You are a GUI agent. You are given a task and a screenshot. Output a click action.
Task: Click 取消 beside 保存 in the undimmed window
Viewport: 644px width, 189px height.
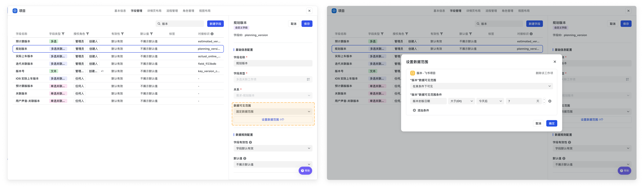293,24
